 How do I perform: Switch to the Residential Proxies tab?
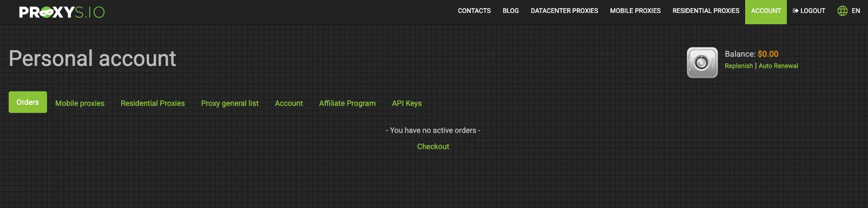[153, 103]
